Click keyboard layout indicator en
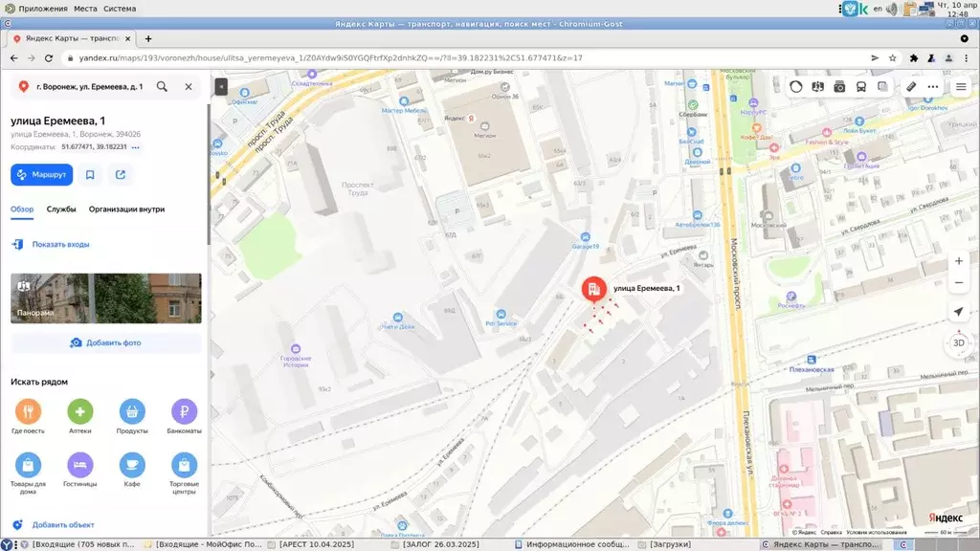Viewport: 980px width, 551px height. [x=878, y=9]
